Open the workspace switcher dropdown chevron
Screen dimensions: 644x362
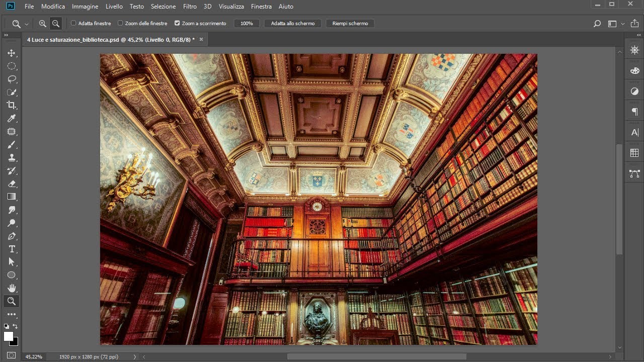pyautogui.click(x=623, y=24)
